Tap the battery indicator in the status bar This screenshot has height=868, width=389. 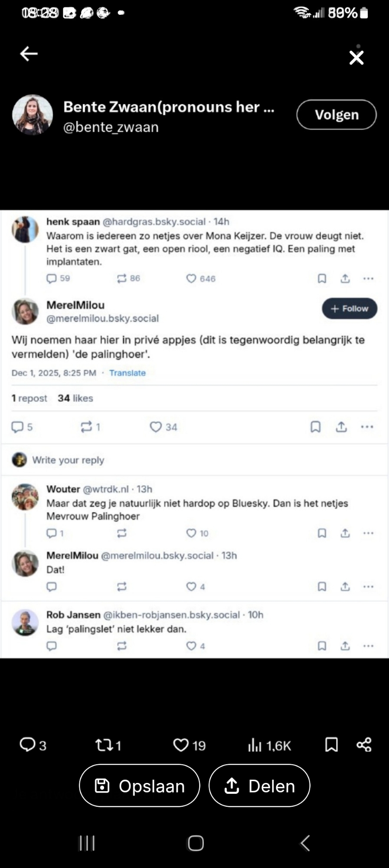pos(364,13)
